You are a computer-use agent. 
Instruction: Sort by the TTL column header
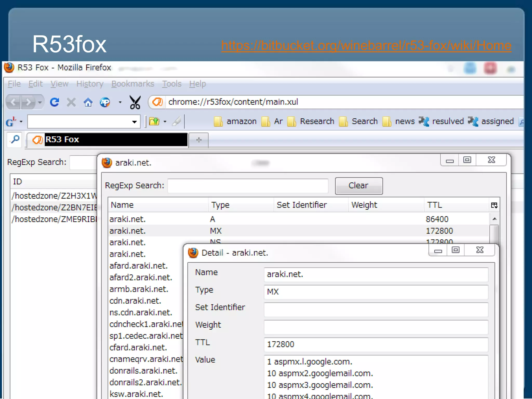[456, 205]
